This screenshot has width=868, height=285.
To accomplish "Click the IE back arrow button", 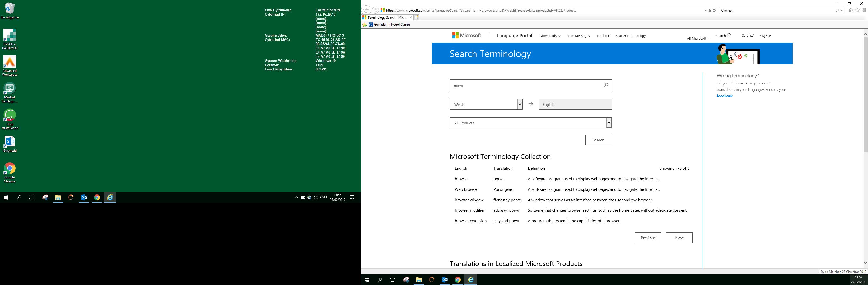I will pyautogui.click(x=366, y=11).
